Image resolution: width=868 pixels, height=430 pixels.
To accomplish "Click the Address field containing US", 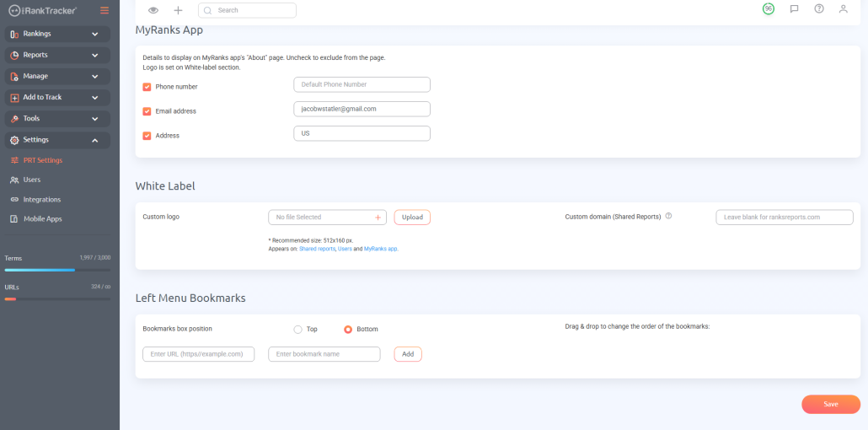I will [x=362, y=133].
